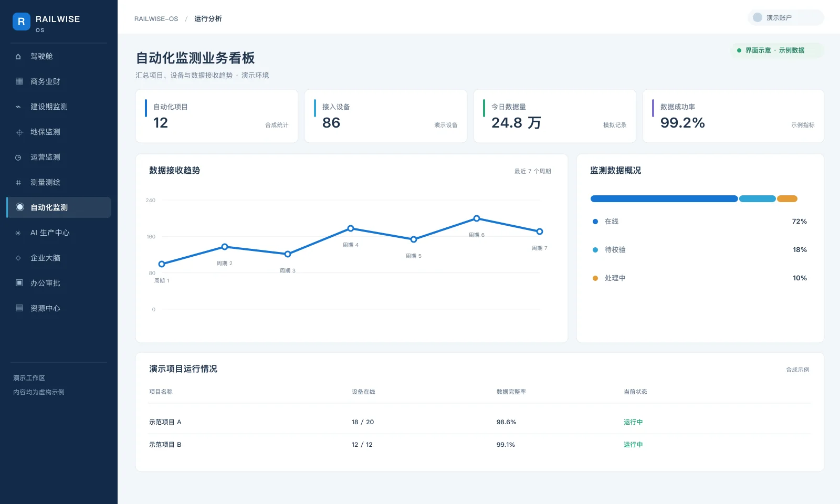Select 运营监测 from the sidebar
The image size is (840, 504).
59,157
